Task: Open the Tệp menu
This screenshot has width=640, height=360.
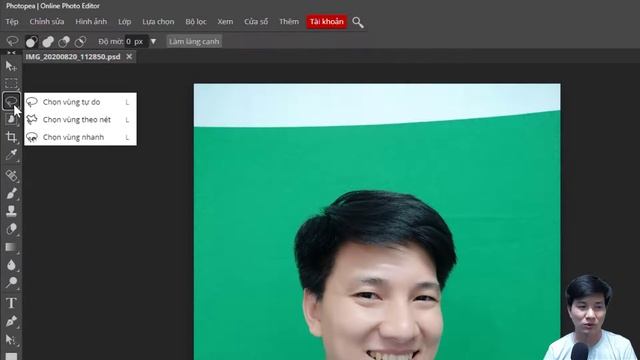Action: click(x=12, y=22)
